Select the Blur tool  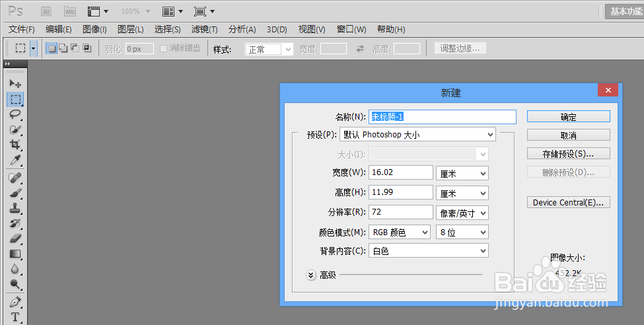(15, 269)
